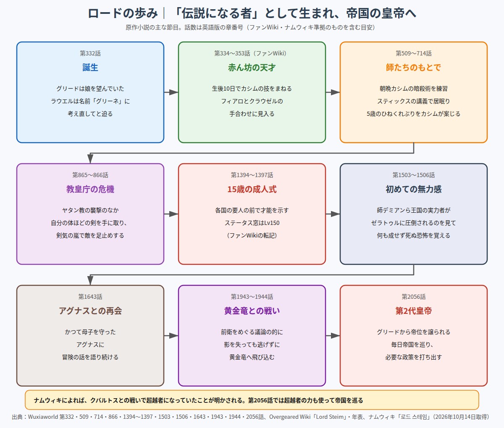Click the line 'アグナスに' in the reunion card
The width and height of the screenshot is (504, 428).
90,344
